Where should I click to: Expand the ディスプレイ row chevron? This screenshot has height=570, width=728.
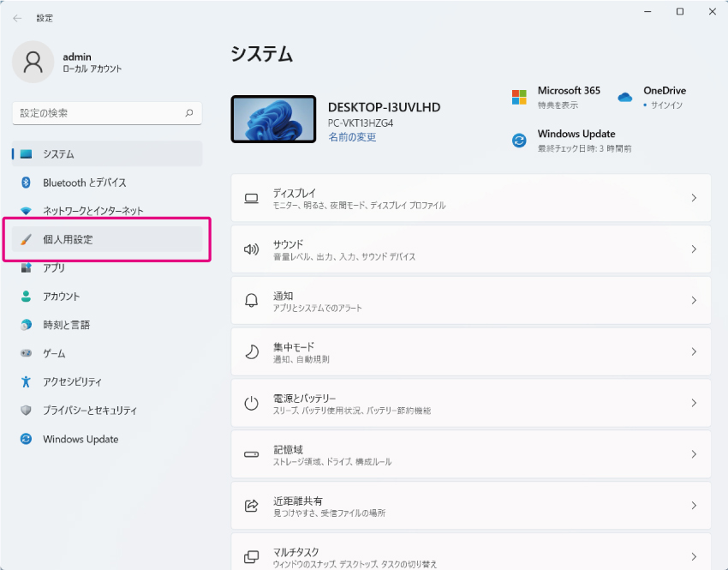click(x=694, y=198)
